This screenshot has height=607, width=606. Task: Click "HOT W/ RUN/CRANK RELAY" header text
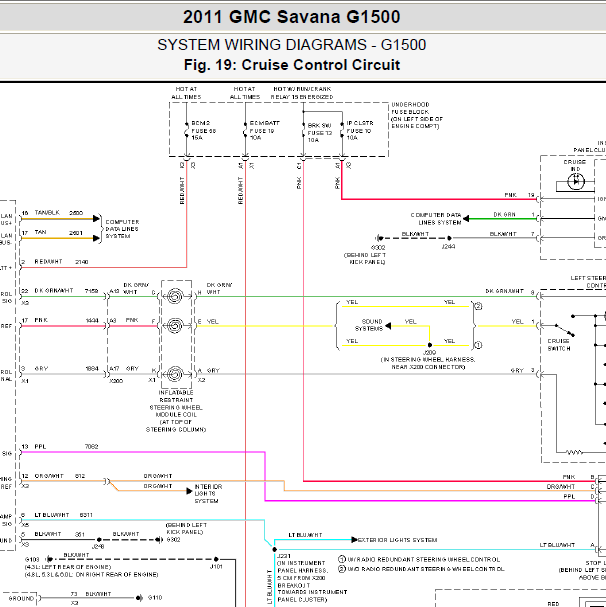tap(302, 93)
